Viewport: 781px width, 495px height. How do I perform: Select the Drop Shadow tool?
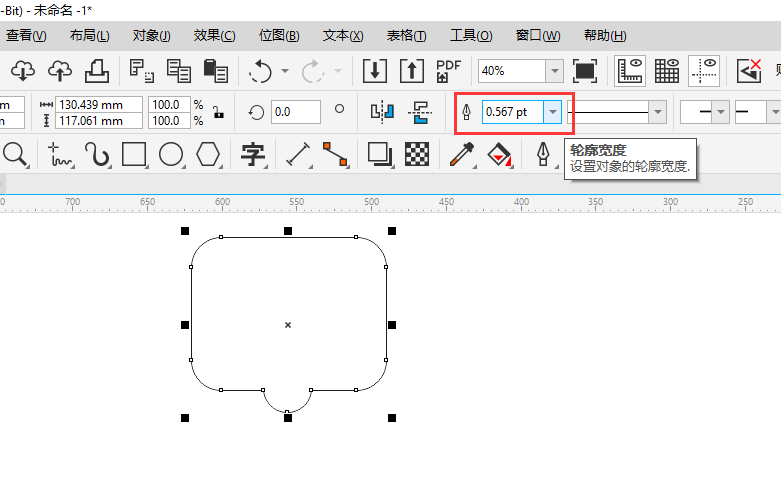tap(380, 154)
